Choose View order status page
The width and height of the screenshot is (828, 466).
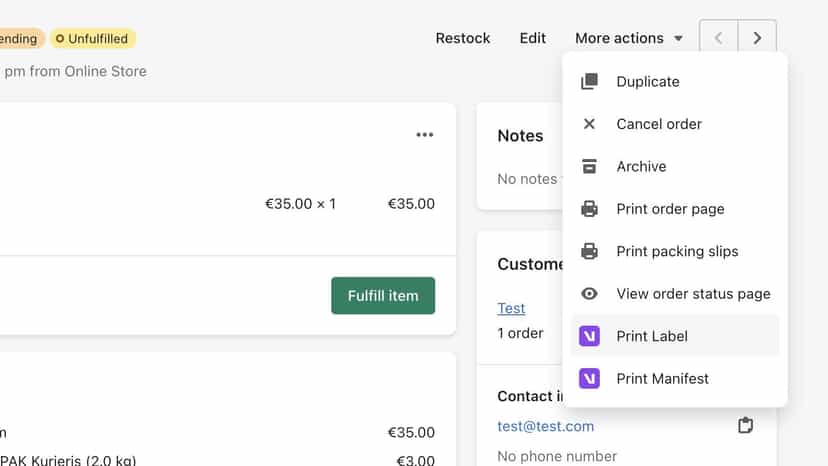[x=675, y=293]
